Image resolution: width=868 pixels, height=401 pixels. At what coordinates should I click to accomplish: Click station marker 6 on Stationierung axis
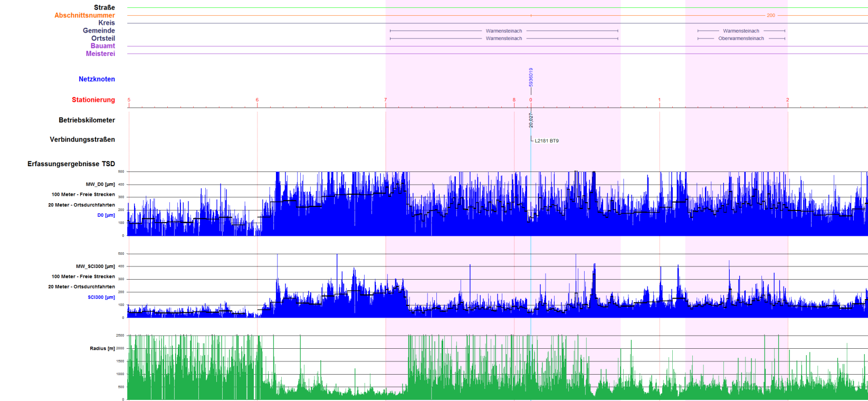257,100
